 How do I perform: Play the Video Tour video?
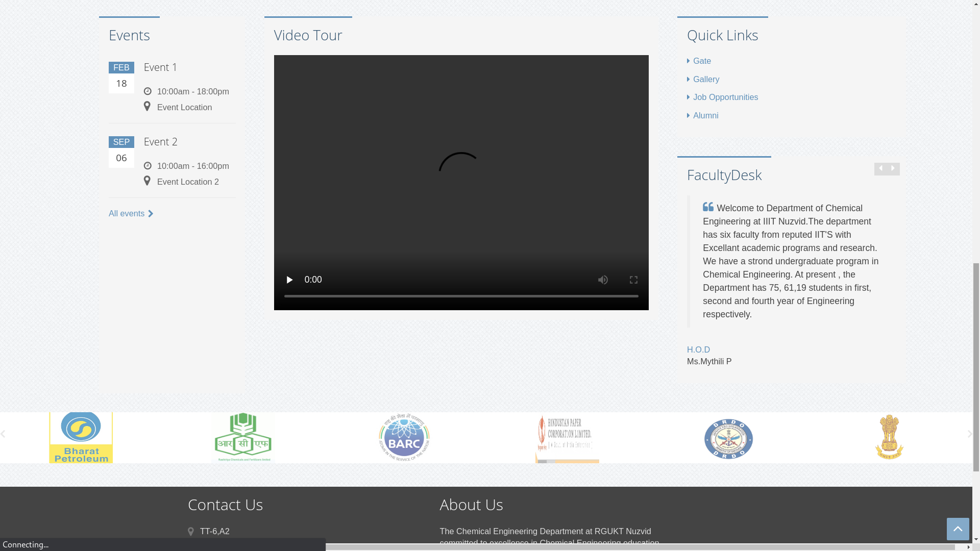(x=289, y=280)
